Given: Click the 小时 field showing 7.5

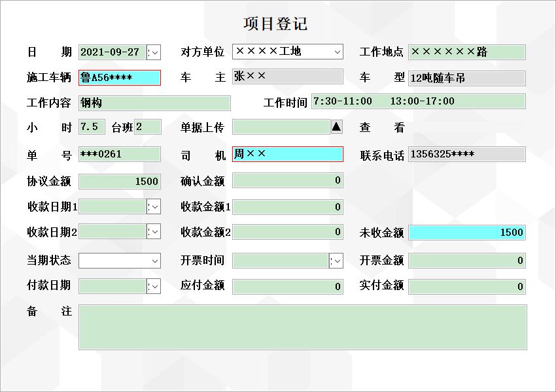Looking at the screenshot, I should pos(92,127).
